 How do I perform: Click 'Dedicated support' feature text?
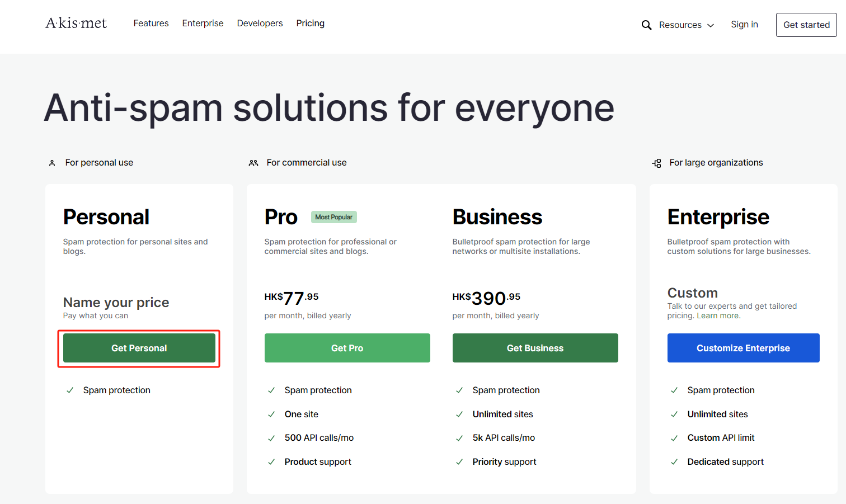tap(726, 462)
